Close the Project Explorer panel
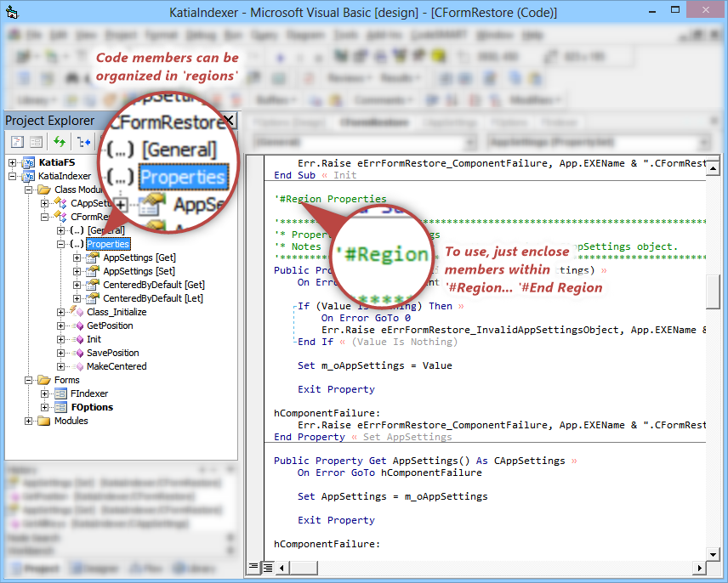Image resolution: width=728 pixels, height=583 pixels. 229,121
